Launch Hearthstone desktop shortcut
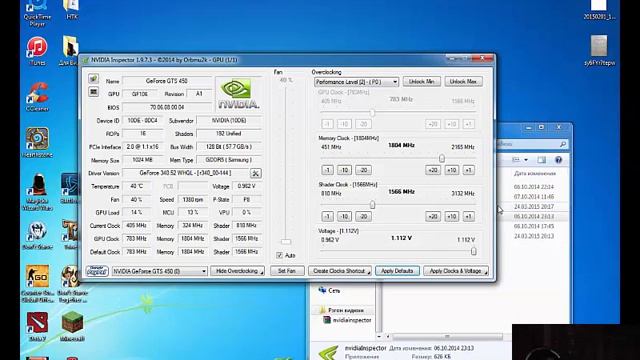This screenshot has height=360, width=640. (37, 143)
